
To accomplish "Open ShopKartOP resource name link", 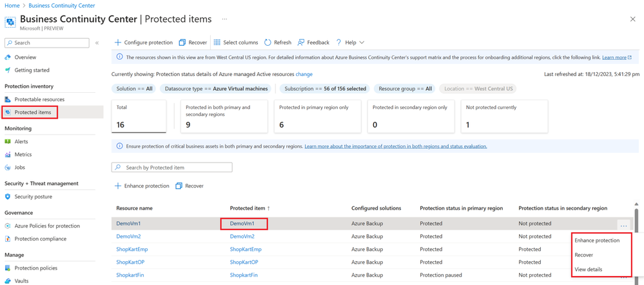I will 130,262.
